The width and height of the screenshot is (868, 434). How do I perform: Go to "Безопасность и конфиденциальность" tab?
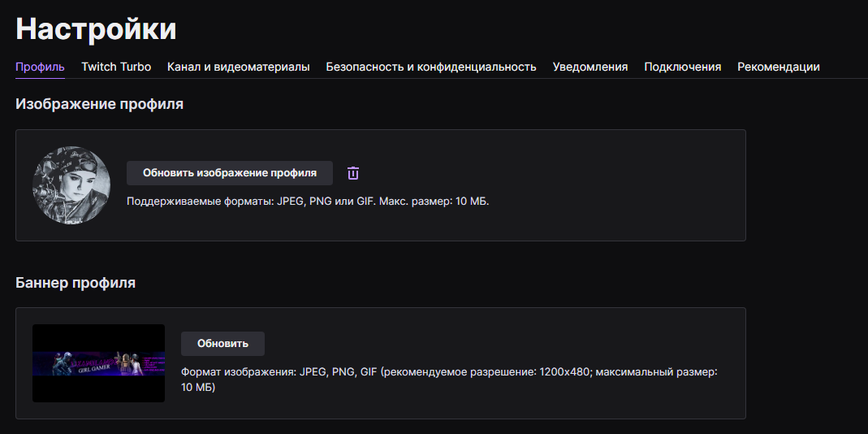tap(431, 67)
